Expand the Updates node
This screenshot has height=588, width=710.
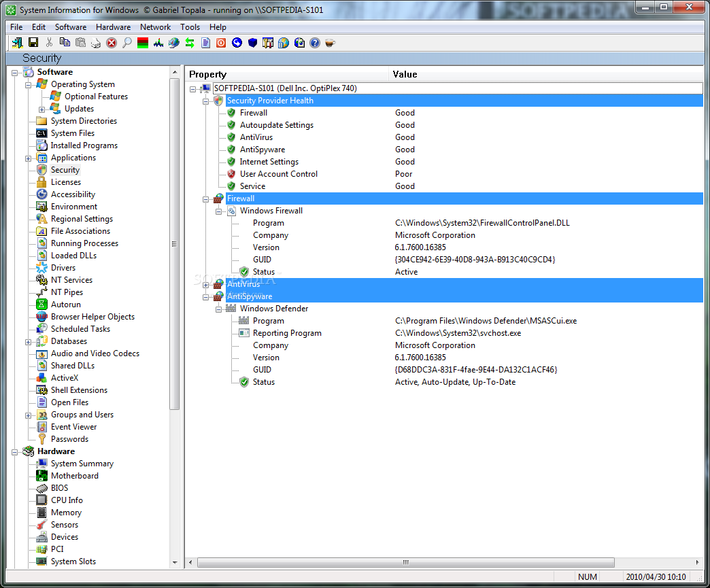[x=41, y=109]
